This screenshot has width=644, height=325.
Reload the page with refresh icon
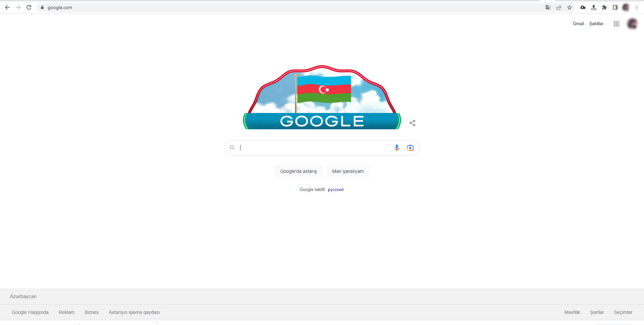pos(29,7)
